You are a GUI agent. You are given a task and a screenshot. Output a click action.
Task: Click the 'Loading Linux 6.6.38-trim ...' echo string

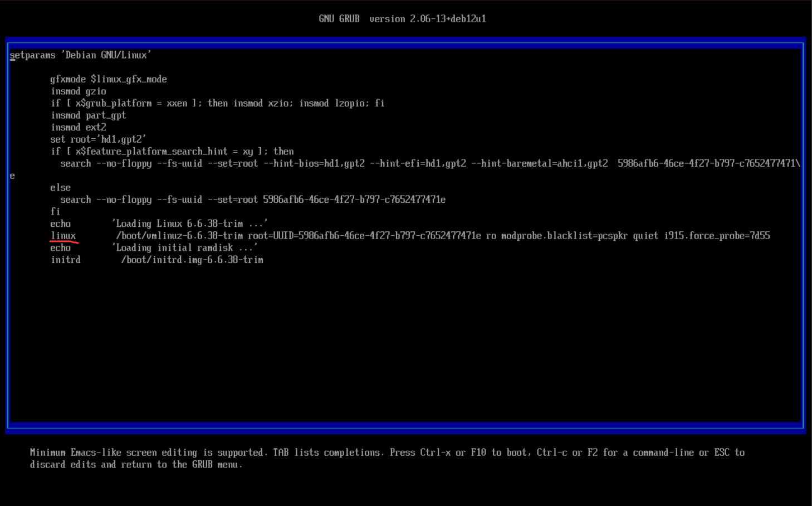click(x=190, y=224)
